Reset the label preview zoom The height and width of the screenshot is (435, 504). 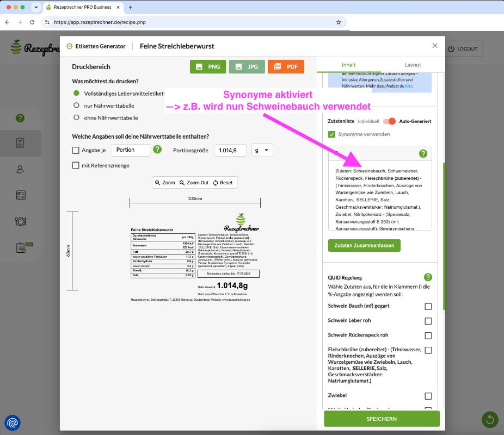pyautogui.click(x=223, y=183)
